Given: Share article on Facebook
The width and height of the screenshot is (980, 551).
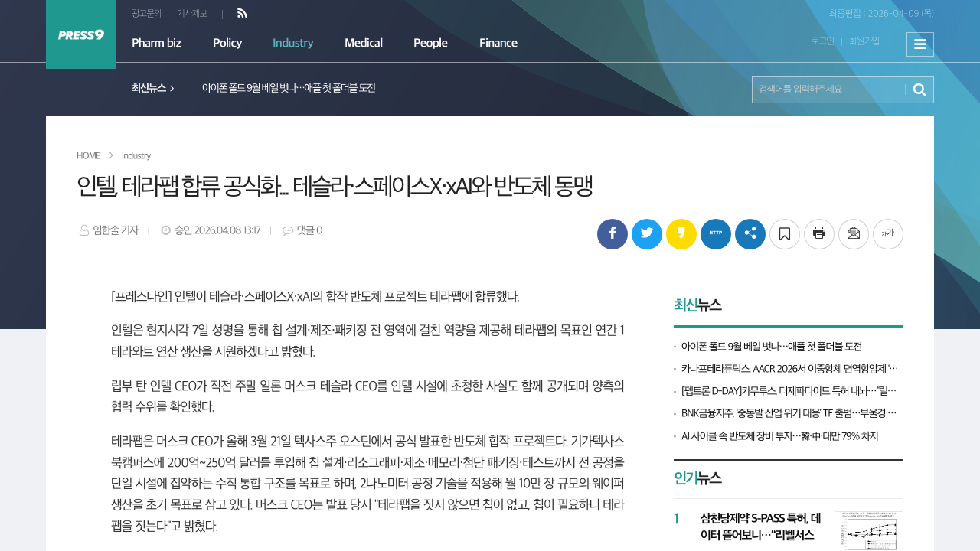Looking at the screenshot, I should [x=612, y=234].
